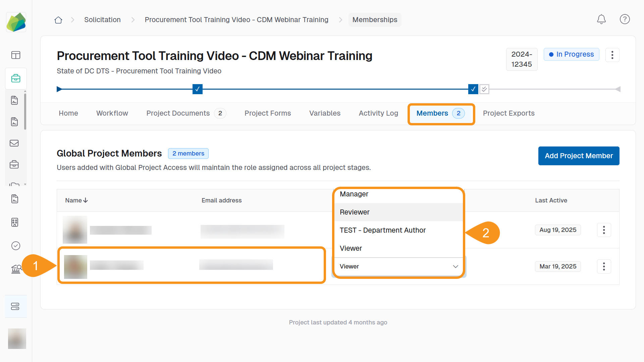Click the workflow progress bar checkpoint

[x=197, y=89]
